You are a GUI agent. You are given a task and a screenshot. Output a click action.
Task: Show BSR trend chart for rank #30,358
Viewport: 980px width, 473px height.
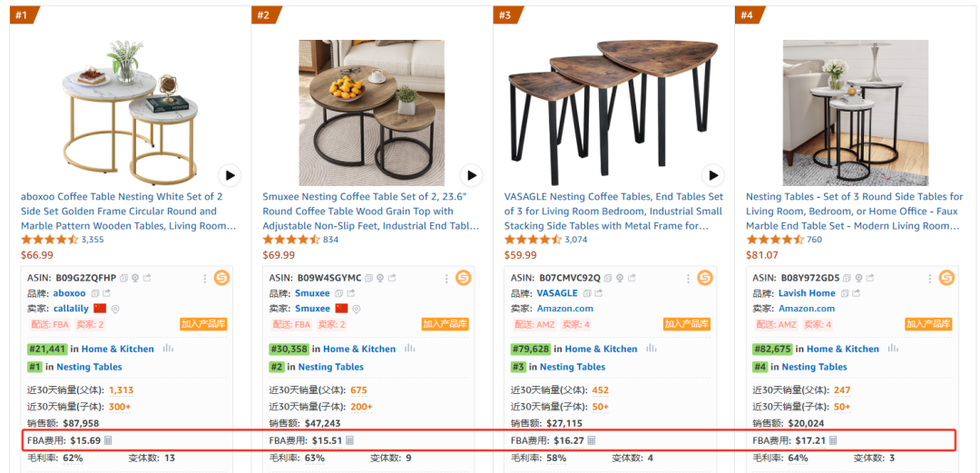(410, 349)
